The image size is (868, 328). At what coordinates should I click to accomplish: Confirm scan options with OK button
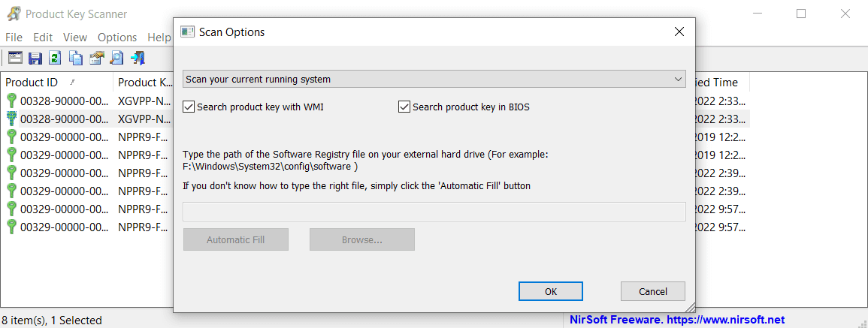pyautogui.click(x=551, y=291)
